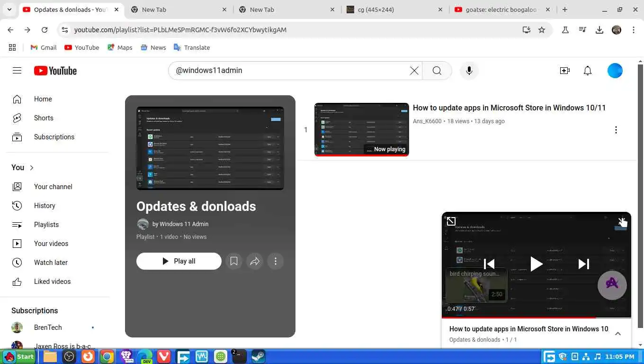Open Chrome three-dot menu
The width and height of the screenshot is (644, 364).
pyautogui.click(x=634, y=30)
